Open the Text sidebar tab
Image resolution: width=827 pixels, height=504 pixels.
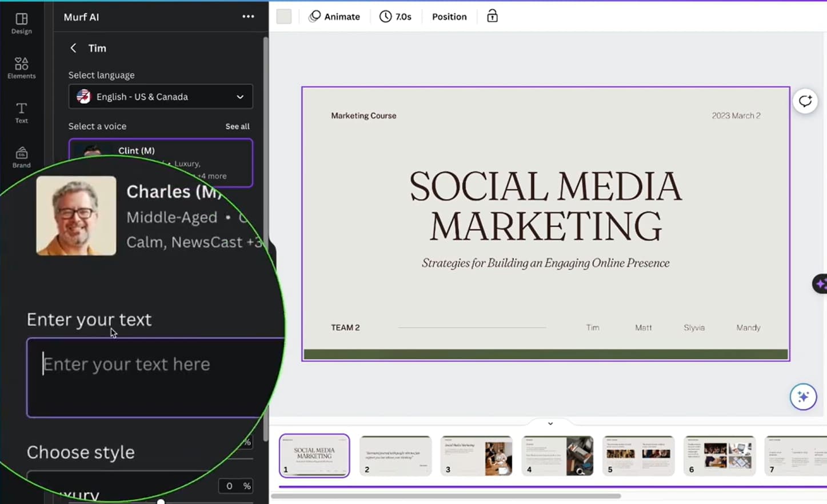pyautogui.click(x=21, y=113)
